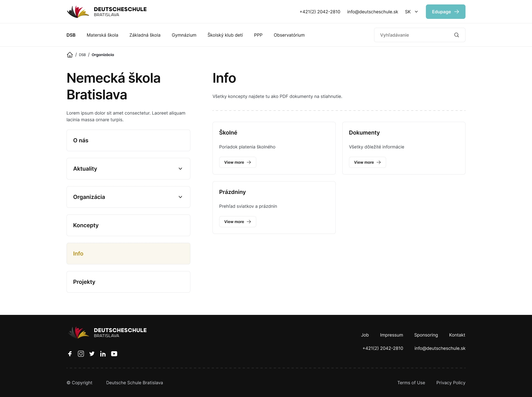Open the Privacy Policy footer link
This screenshot has height=397, width=532.
(x=451, y=383)
